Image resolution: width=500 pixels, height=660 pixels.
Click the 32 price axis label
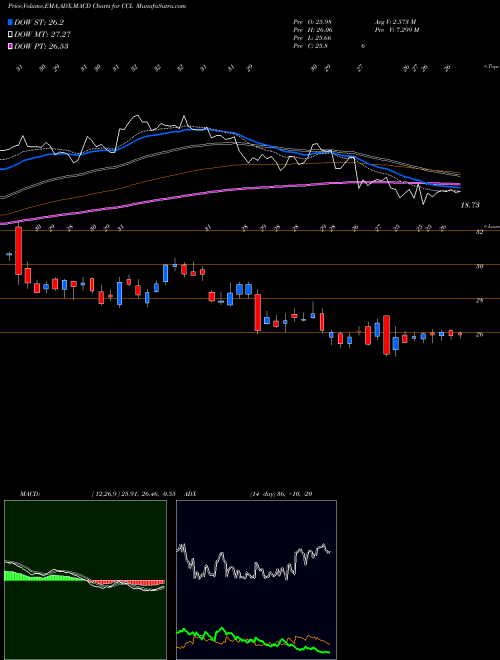(x=479, y=232)
